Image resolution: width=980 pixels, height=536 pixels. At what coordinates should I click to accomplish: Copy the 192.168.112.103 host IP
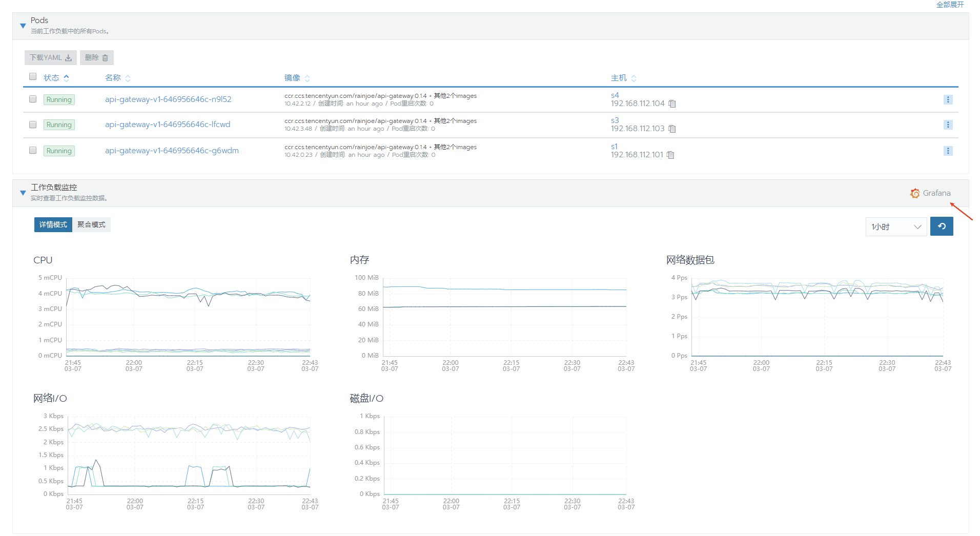coord(672,129)
